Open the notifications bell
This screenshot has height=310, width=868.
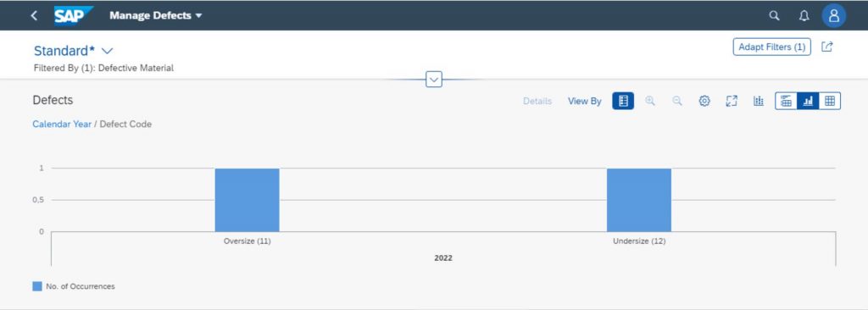(804, 15)
